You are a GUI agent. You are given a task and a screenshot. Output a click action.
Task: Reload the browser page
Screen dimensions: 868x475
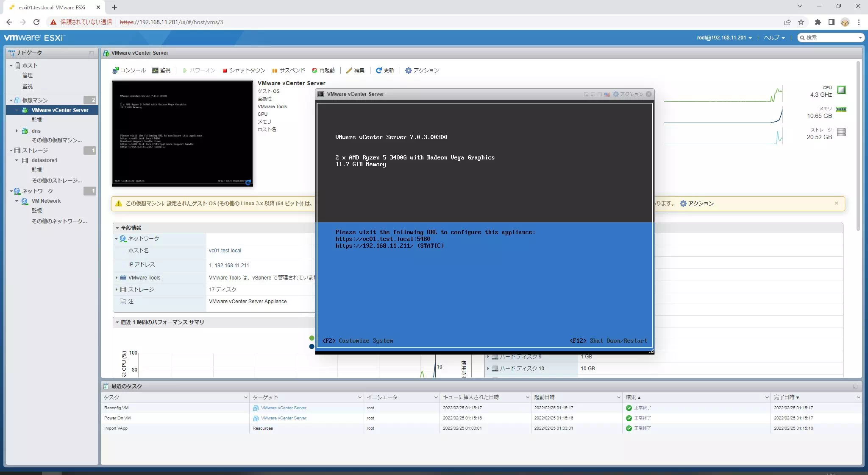36,22
